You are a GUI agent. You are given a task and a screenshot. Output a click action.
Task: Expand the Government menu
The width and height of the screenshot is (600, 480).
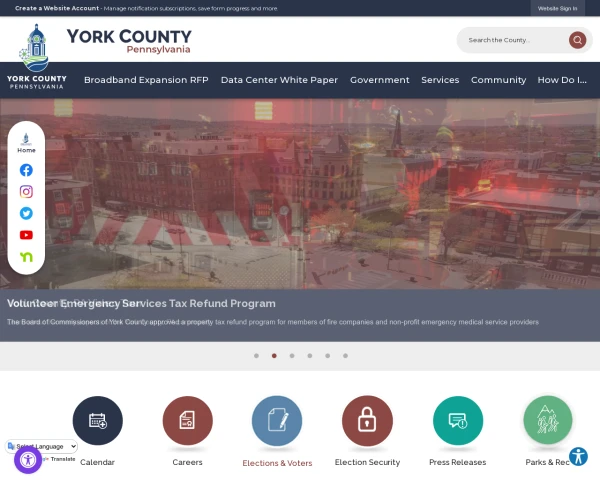tap(380, 80)
